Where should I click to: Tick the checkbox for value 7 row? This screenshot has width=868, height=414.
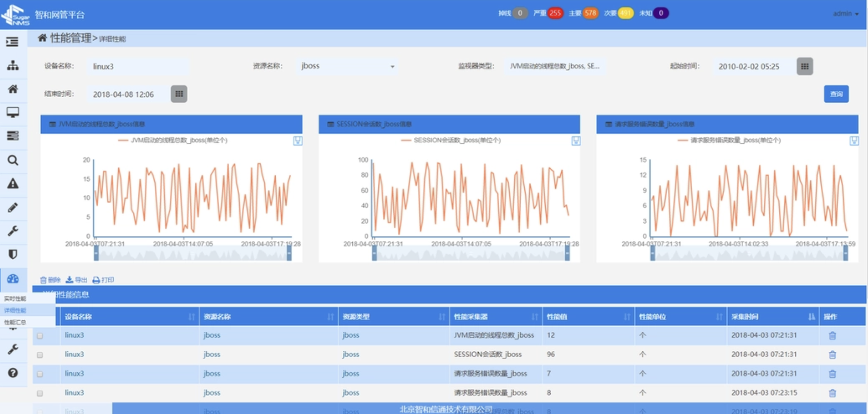coord(40,374)
